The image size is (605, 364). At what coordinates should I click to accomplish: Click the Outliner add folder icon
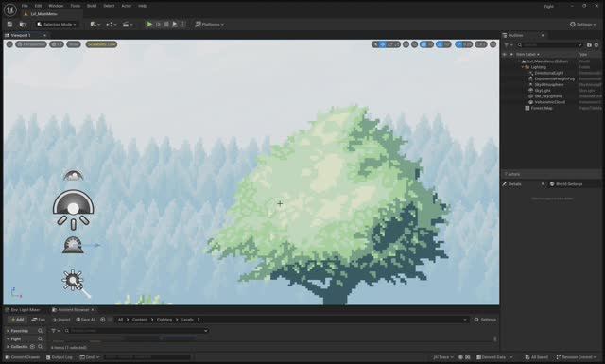pos(589,45)
